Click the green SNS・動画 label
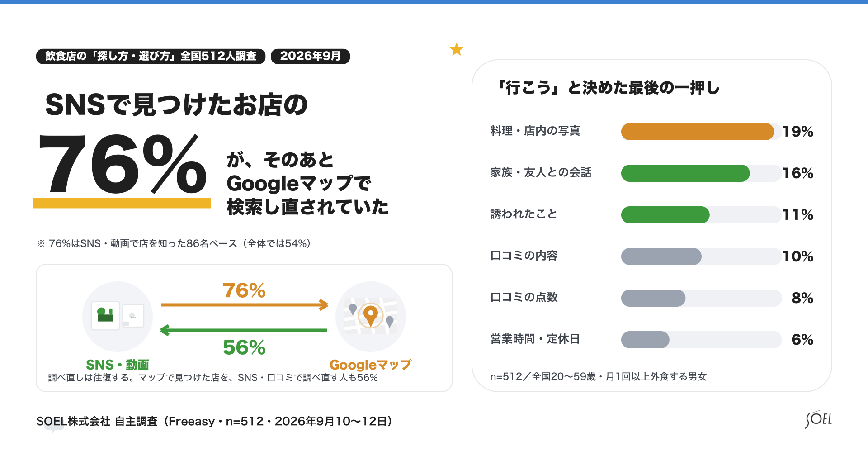Image resolution: width=868 pixels, height=456 pixels. (x=118, y=365)
